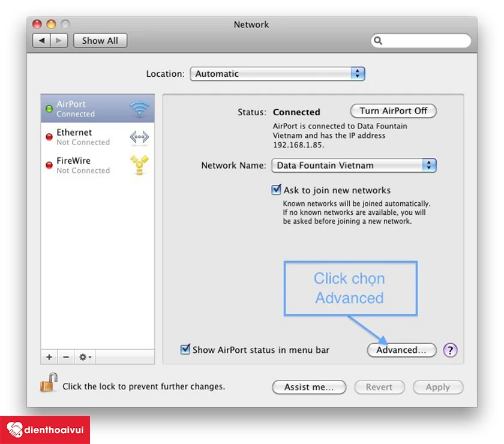Image resolution: width=504 pixels, height=444 pixels.
Task: Click the forward navigation arrow
Action: 59,41
